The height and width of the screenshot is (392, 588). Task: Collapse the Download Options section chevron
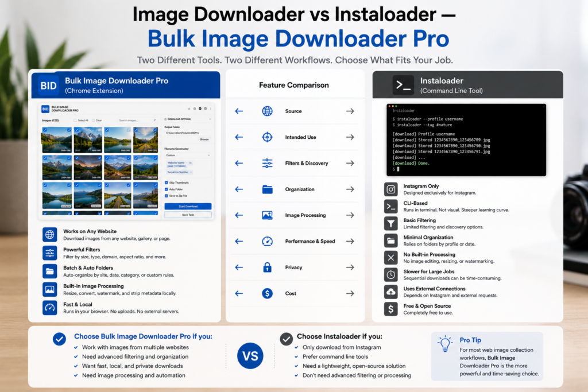coord(210,119)
